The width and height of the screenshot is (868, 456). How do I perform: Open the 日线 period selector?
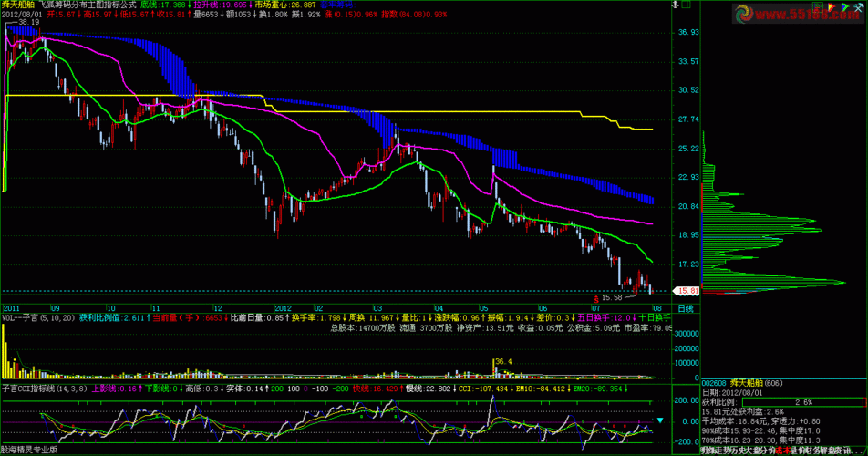[x=686, y=308]
